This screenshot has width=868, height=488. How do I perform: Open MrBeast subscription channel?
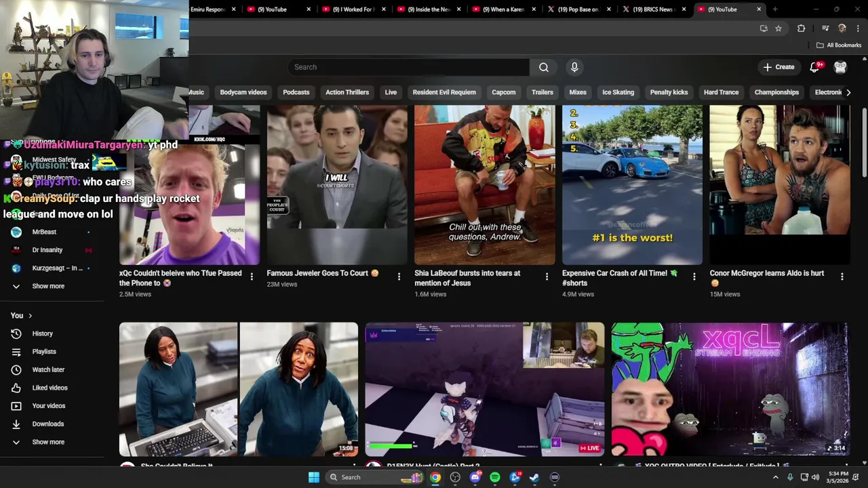44,232
